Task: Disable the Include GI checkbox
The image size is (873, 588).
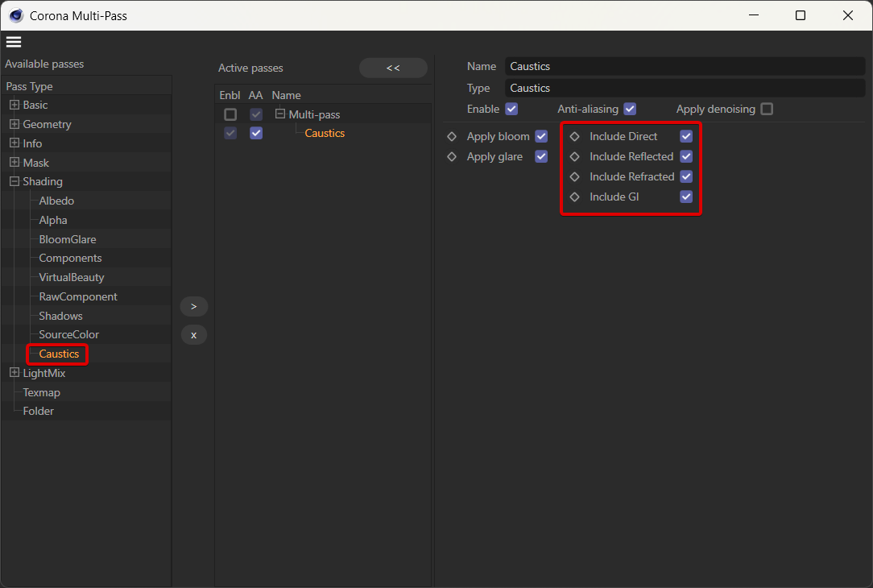Action: (686, 197)
